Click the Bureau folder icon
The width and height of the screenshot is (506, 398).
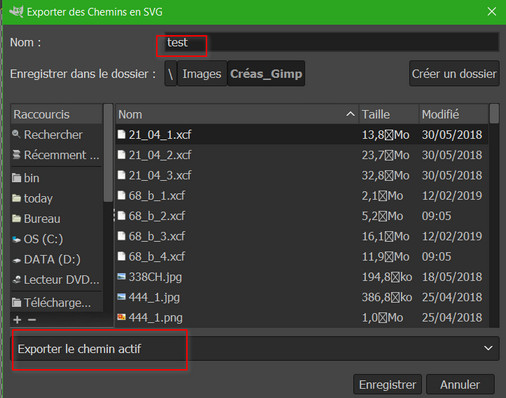(16, 219)
